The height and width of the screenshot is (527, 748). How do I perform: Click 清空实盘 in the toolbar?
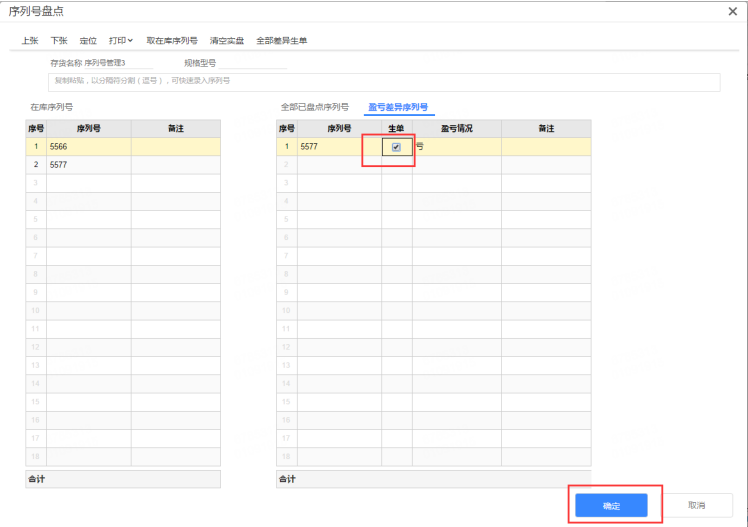click(x=227, y=41)
